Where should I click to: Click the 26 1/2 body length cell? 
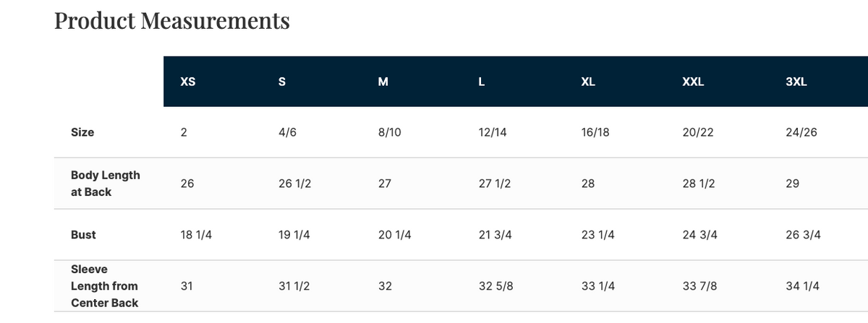tap(294, 184)
